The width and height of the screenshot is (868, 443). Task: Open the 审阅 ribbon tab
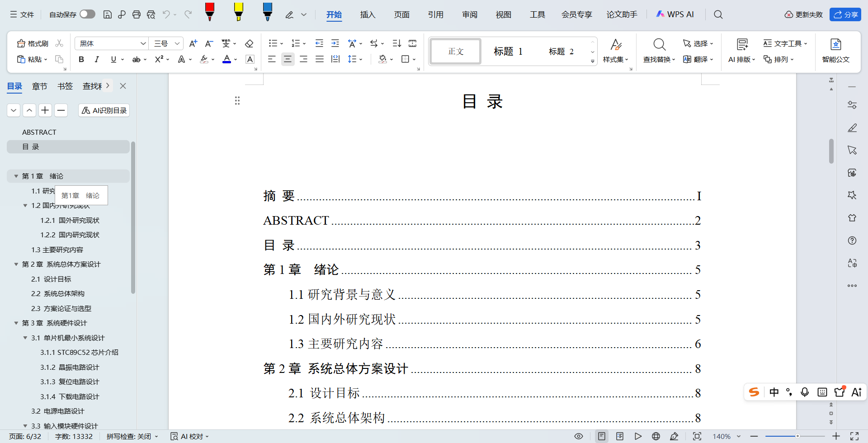pyautogui.click(x=470, y=14)
